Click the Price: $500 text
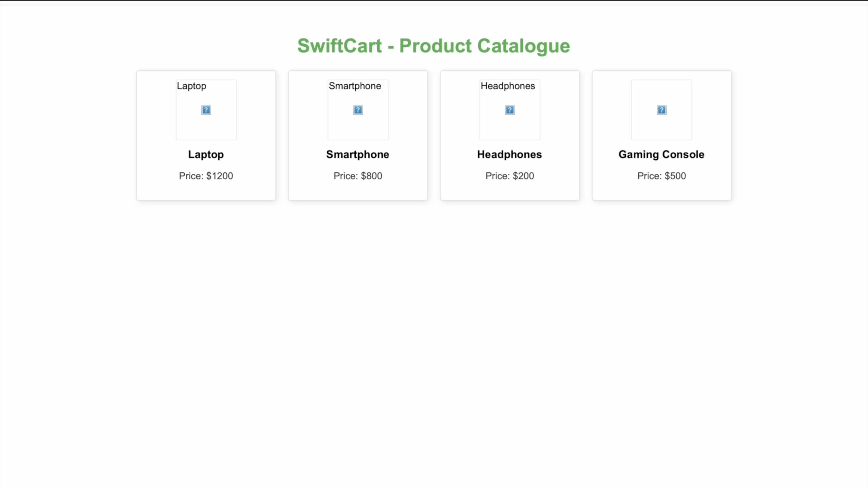The image size is (868, 488). point(662,176)
